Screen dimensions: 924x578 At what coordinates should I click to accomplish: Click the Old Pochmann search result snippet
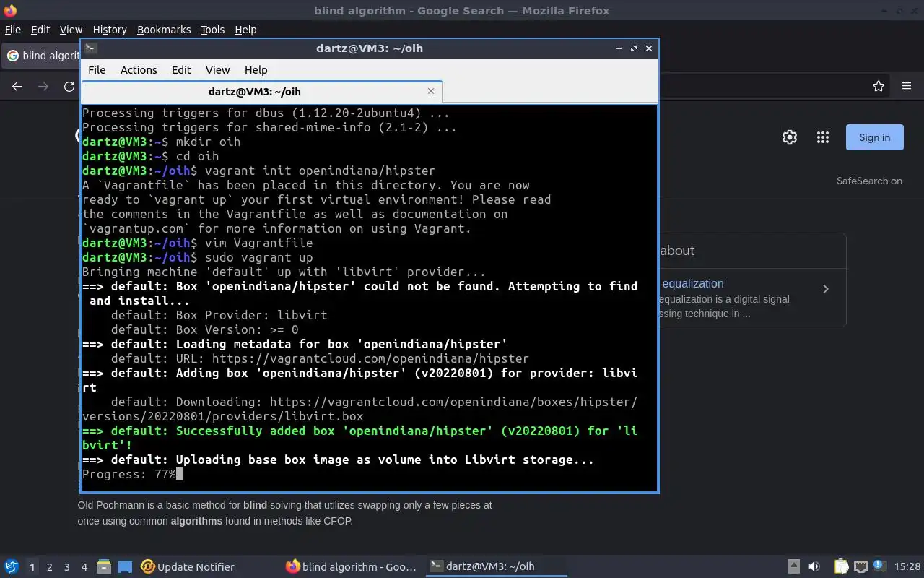[x=285, y=513]
